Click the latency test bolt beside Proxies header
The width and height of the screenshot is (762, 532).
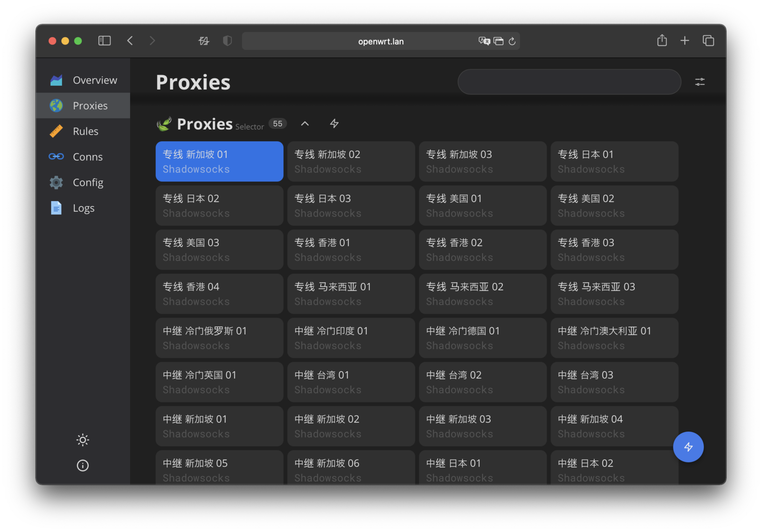334,124
